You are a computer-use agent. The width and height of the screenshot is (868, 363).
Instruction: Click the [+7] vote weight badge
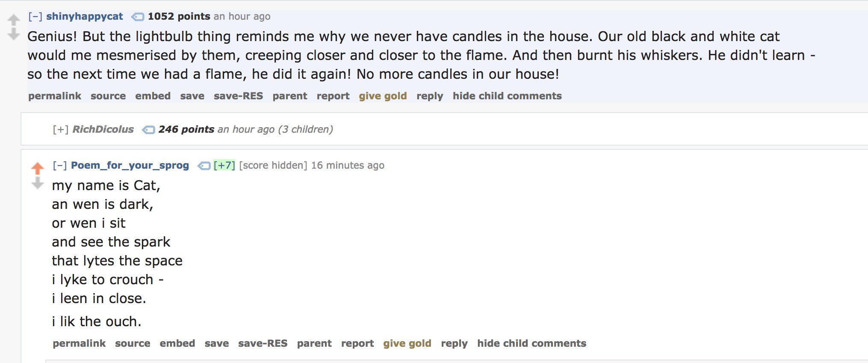[224, 165]
